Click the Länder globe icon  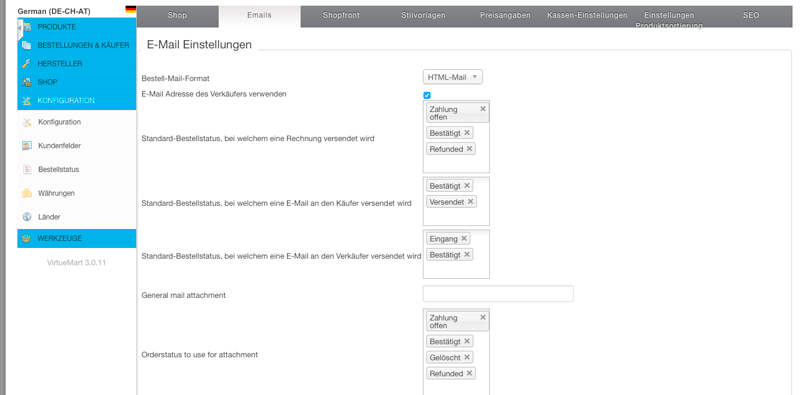pyautogui.click(x=27, y=217)
